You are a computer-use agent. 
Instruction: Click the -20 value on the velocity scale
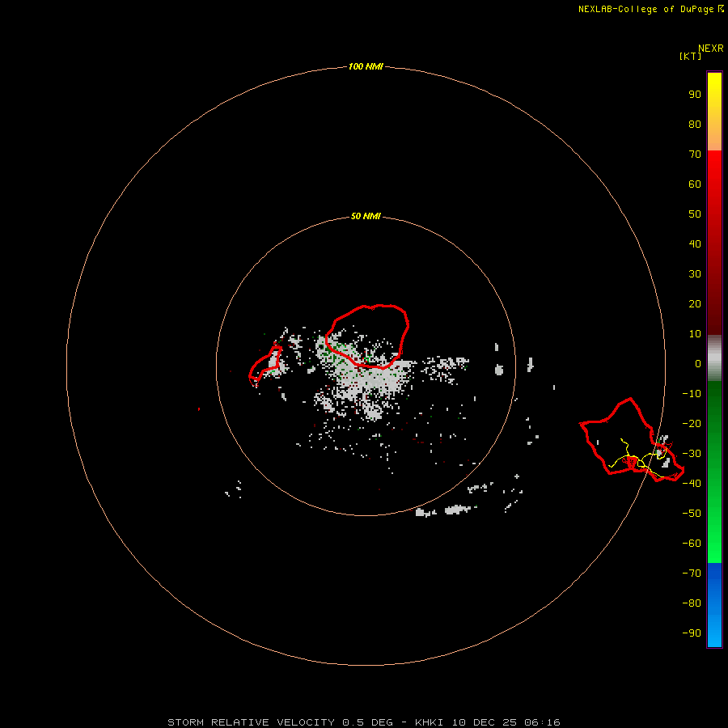click(x=692, y=423)
